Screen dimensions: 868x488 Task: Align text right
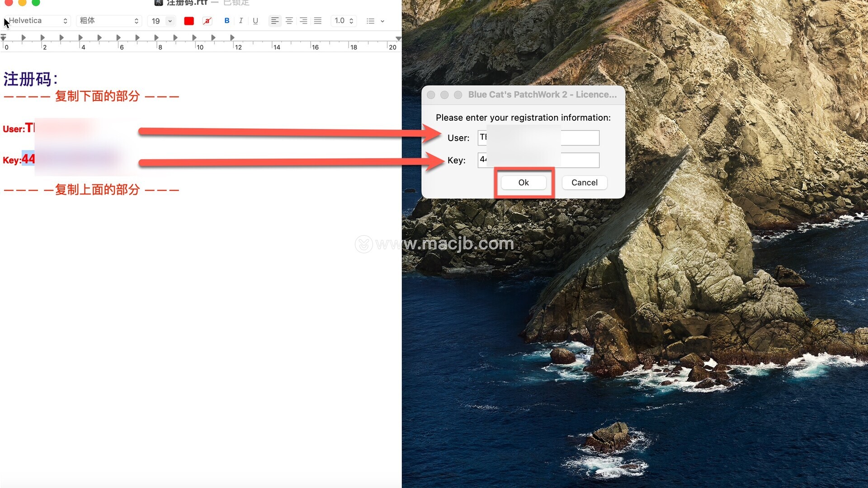[x=304, y=21]
